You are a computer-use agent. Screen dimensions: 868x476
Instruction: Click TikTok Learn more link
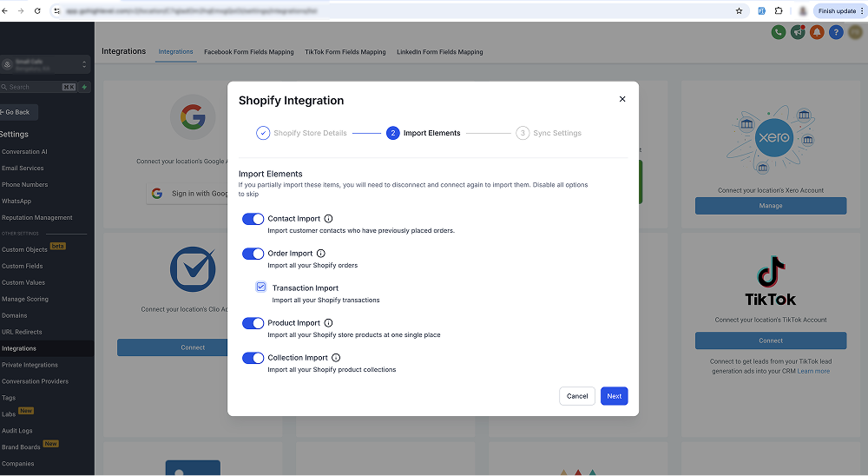[813, 371]
